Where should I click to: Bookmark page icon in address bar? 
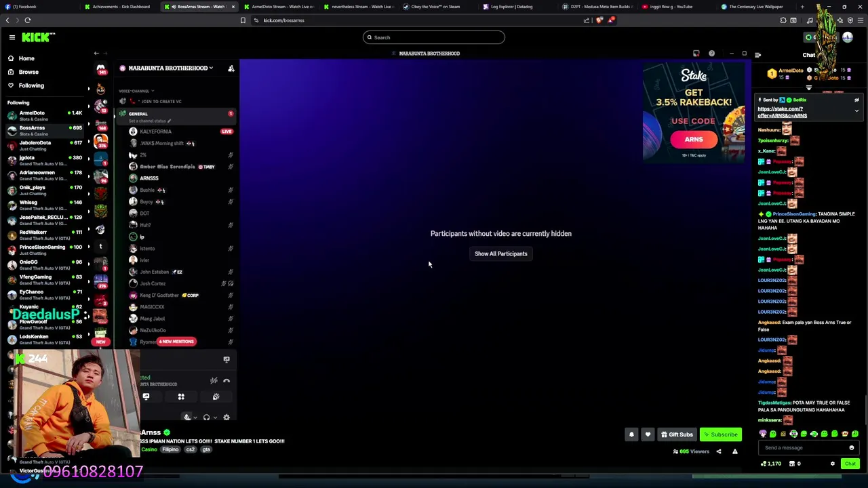pos(243,20)
